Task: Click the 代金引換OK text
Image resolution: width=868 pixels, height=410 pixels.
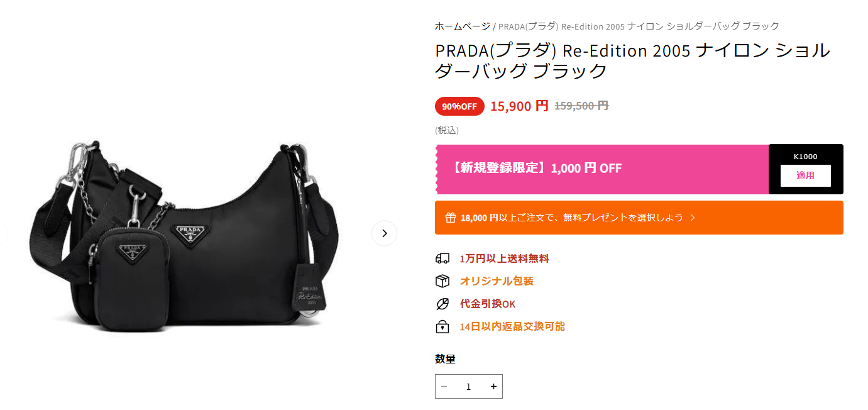Action: [x=487, y=304]
